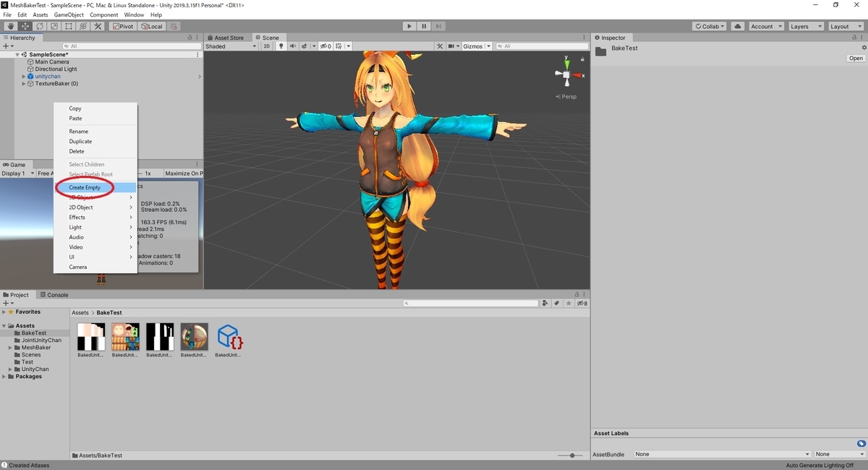Open the Layout dropdown
Screen dimensions: 868x470
point(846,26)
